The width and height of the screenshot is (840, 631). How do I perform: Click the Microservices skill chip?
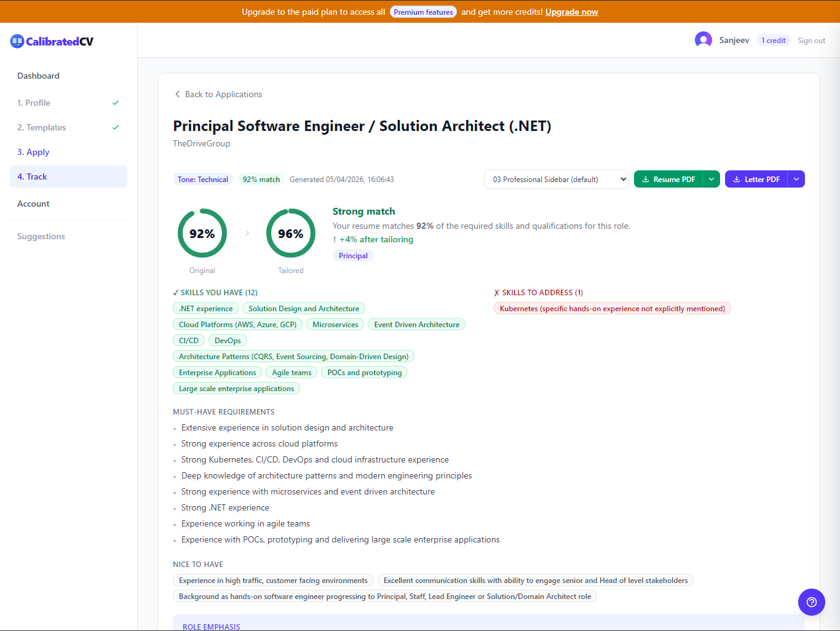click(335, 325)
